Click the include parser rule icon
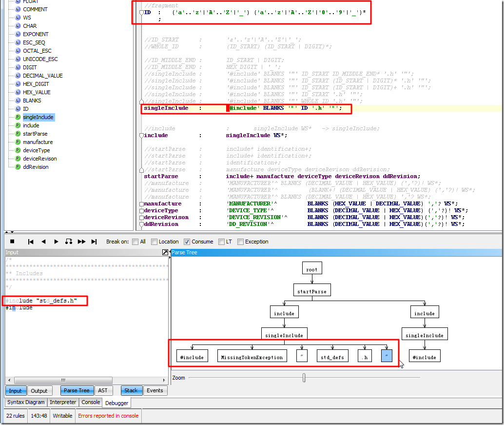 pos(18,125)
